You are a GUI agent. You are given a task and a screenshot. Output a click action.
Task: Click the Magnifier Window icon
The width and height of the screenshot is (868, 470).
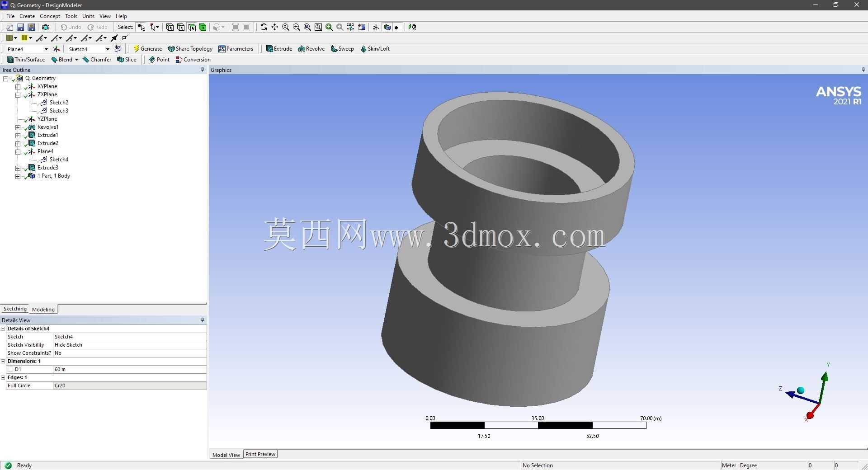[318, 27]
